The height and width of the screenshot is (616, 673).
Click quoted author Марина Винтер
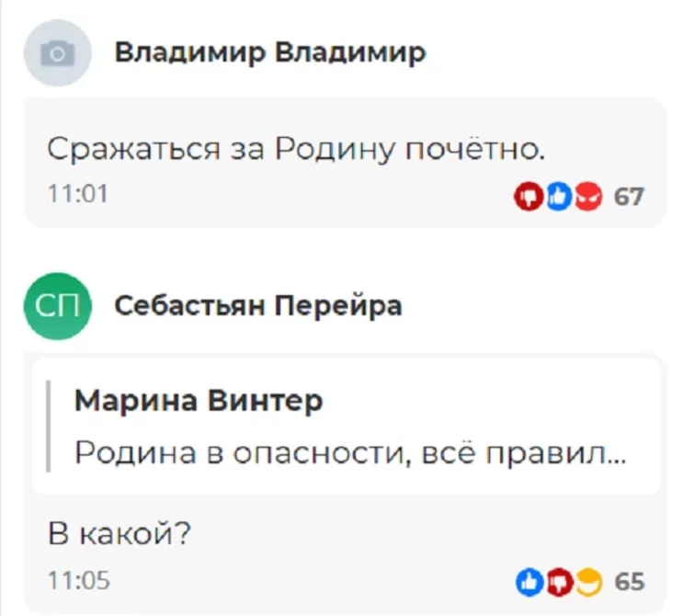199,401
